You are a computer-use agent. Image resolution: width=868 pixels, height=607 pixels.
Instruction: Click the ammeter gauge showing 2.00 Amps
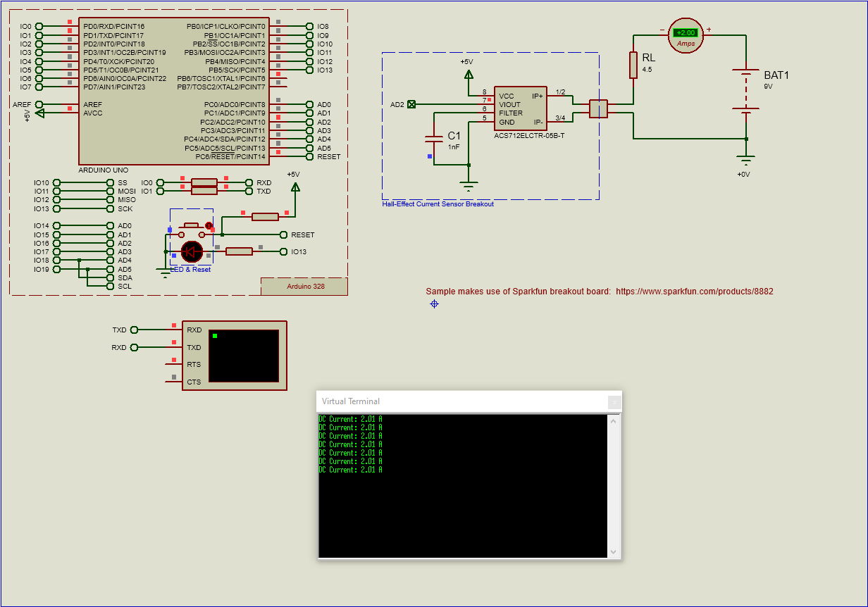tap(684, 35)
